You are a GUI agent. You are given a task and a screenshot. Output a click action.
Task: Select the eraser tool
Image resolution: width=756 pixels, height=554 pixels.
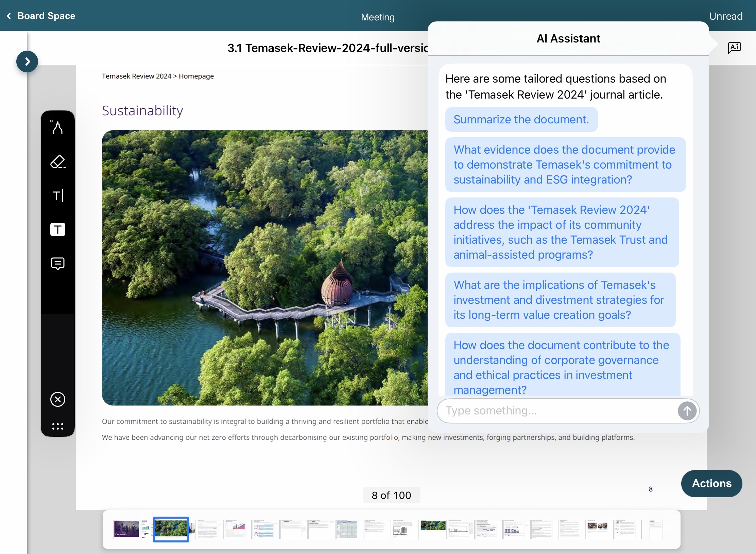click(x=57, y=162)
